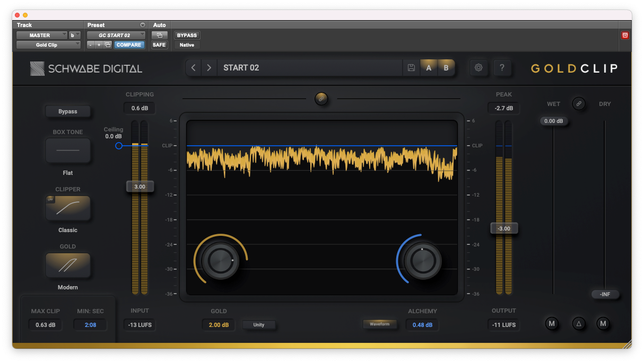Click the waveform display area
This screenshot has height=363, width=644.
coord(321,207)
